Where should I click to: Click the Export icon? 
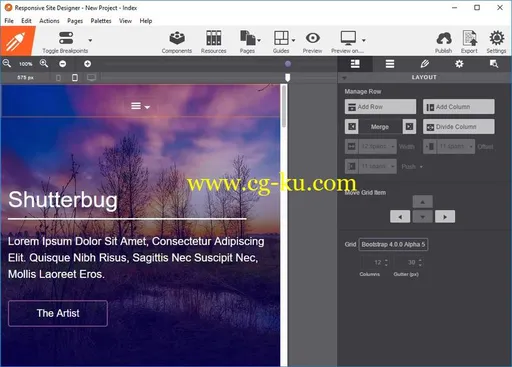pos(469,38)
